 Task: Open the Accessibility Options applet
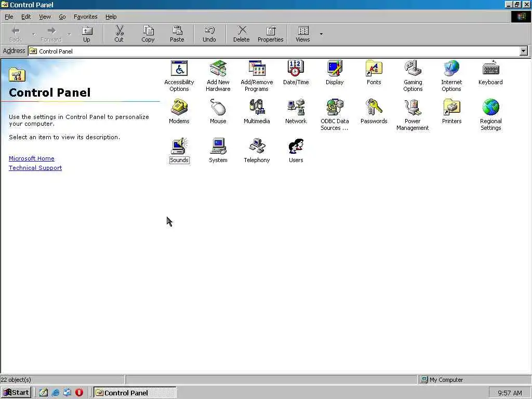pos(179,69)
